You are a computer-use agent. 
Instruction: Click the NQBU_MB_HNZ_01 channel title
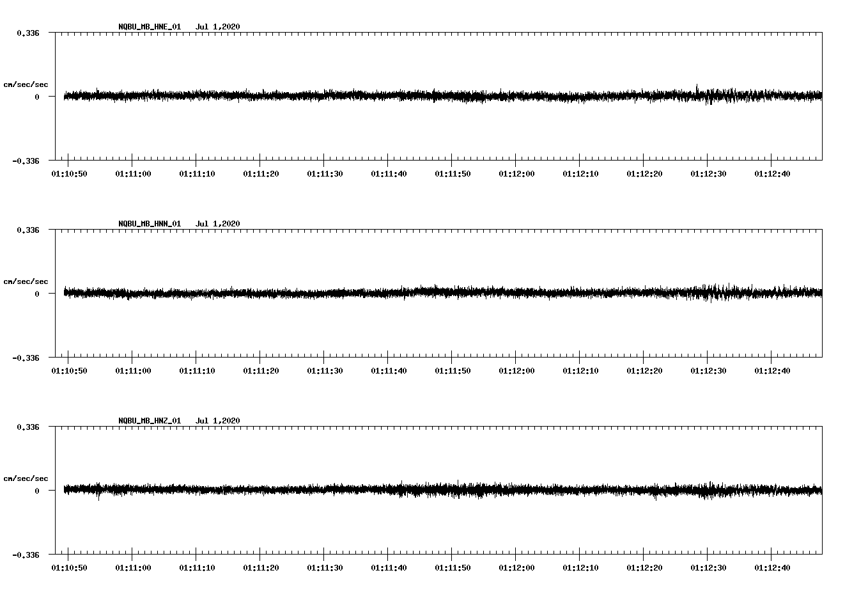[x=150, y=421]
